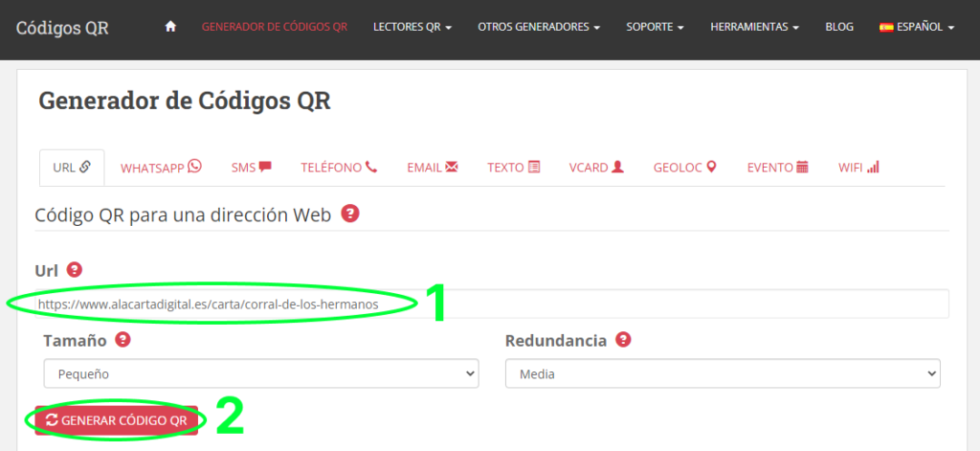Image resolution: width=980 pixels, height=451 pixels.
Task: Expand the Soporte menu
Action: [x=655, y=27]
